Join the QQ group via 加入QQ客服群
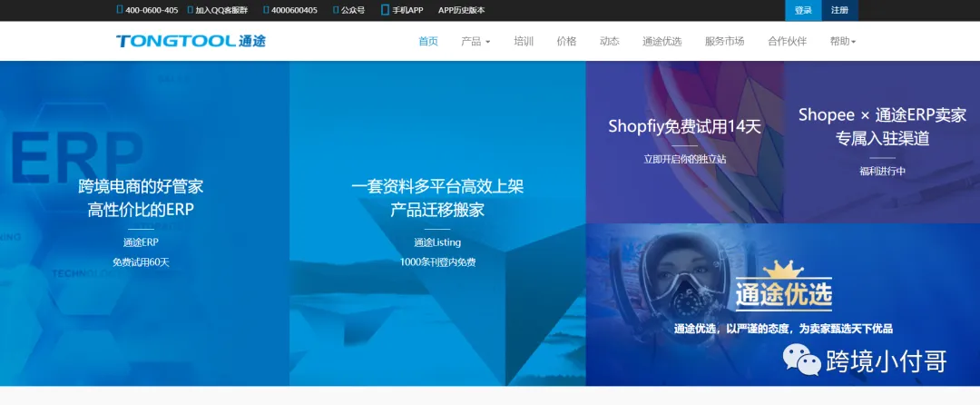 click(221, 10)
